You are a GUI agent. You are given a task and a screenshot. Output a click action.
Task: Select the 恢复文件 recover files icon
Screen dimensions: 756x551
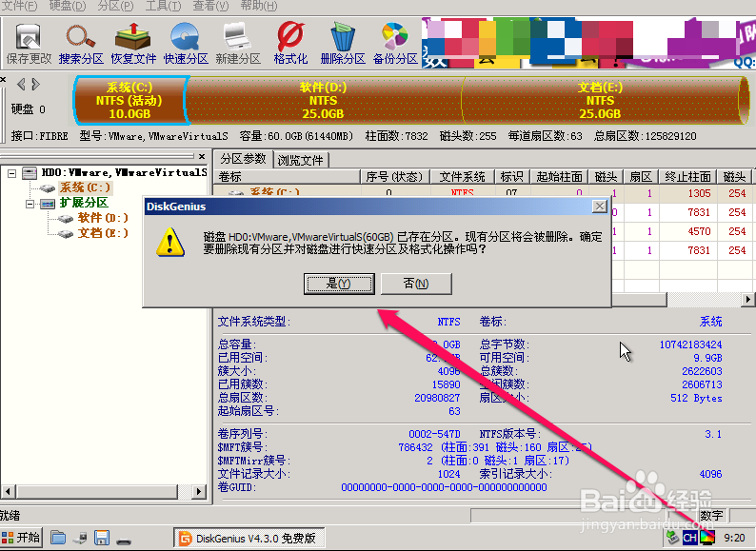click(133, 43)
